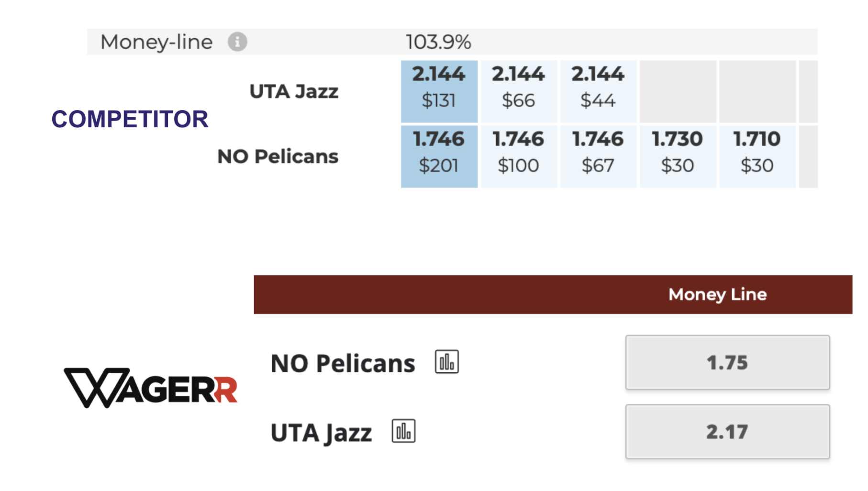Click the Money-line section label
Image resolution: width=868 pixels, height=491 pixels.
[x=156, y=42]
